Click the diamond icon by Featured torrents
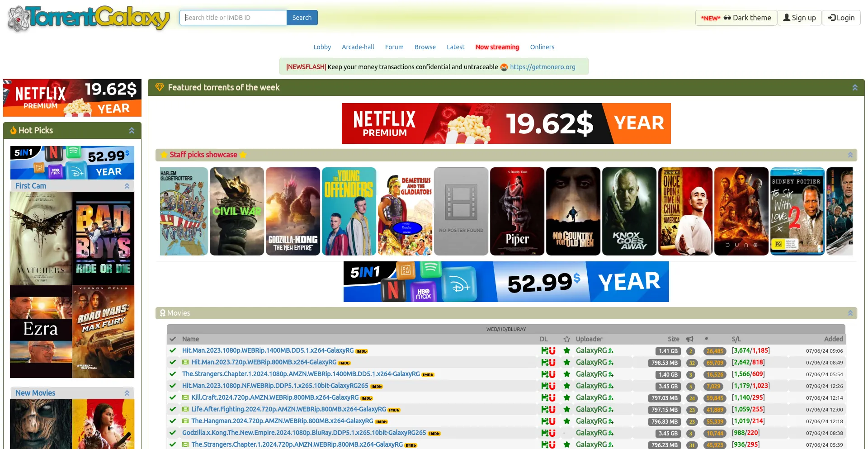Image resolution: width=868 pixels, height=449 pixels. [x=160, y=87]
